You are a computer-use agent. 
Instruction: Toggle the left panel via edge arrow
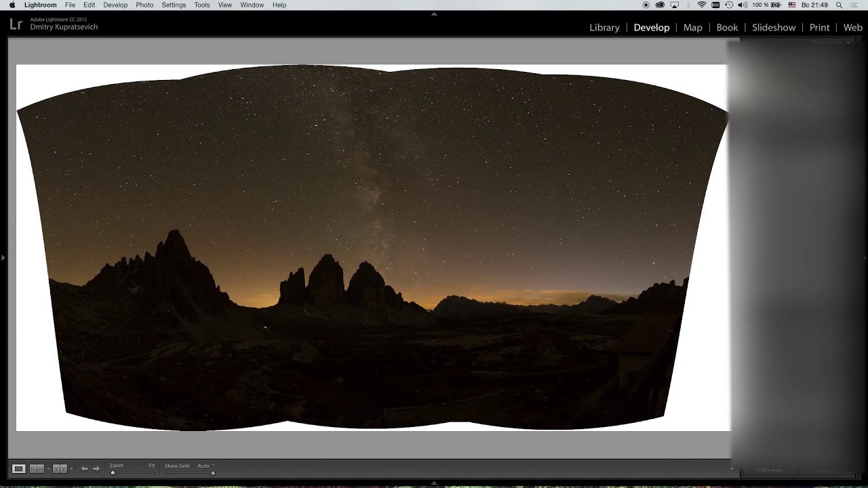click(x=3, y=258)
